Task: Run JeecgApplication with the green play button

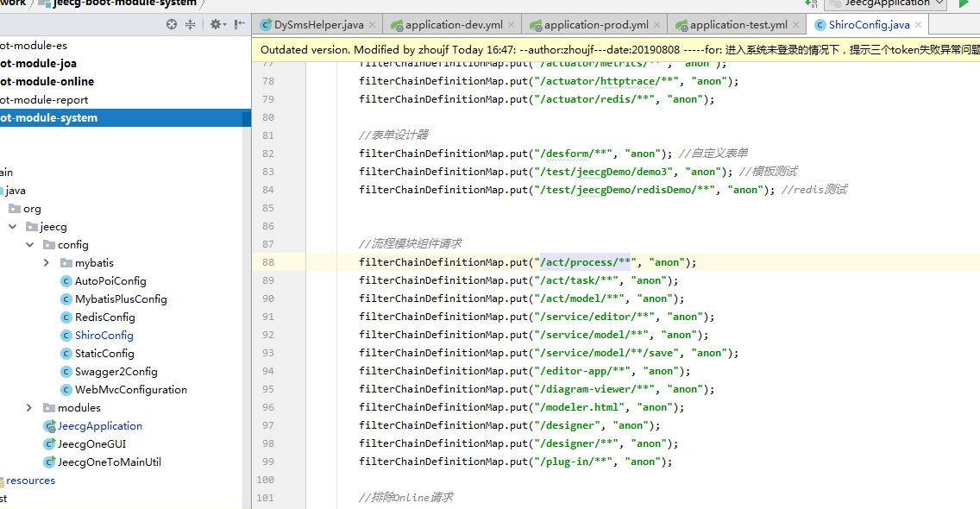Action: 964,3
